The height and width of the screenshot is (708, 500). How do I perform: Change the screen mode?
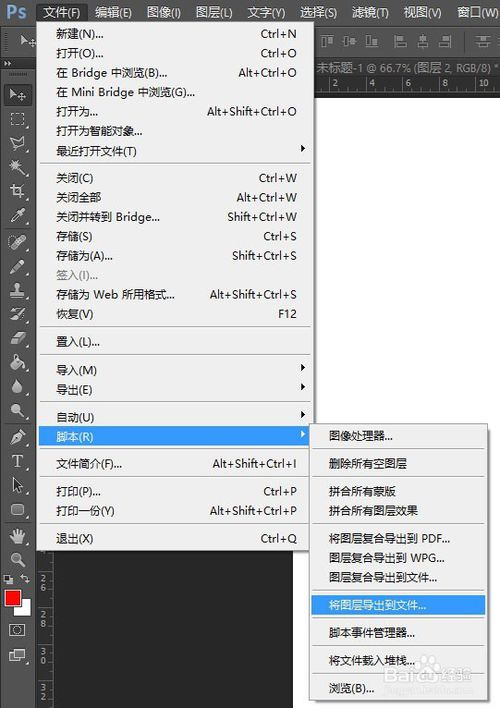[17, 654]
